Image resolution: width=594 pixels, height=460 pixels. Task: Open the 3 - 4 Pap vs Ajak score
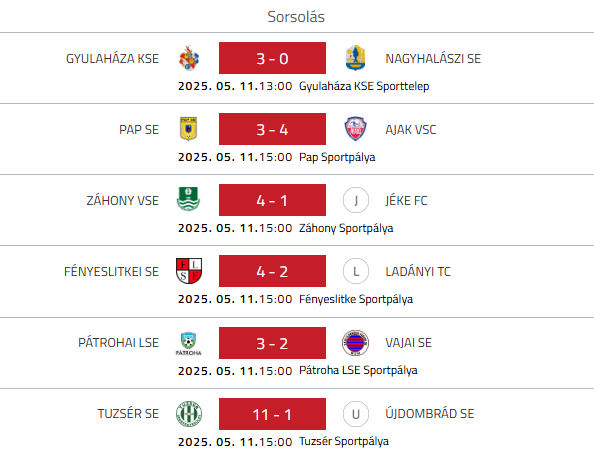(272, 129)
